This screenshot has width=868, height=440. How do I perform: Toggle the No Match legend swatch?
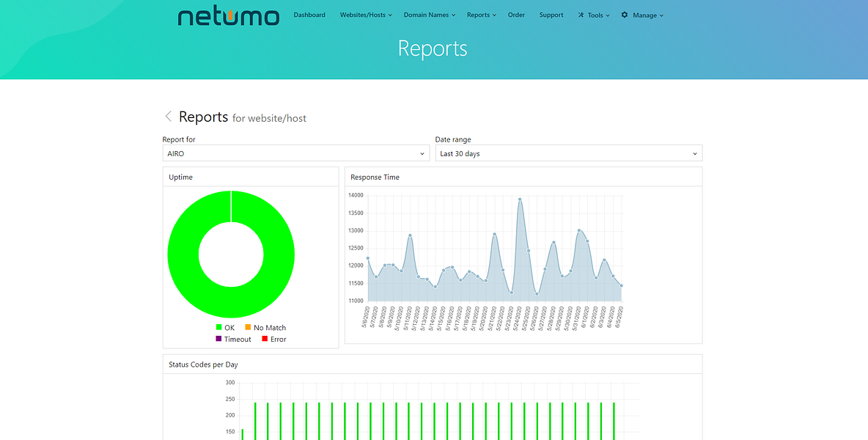(248, 327)
